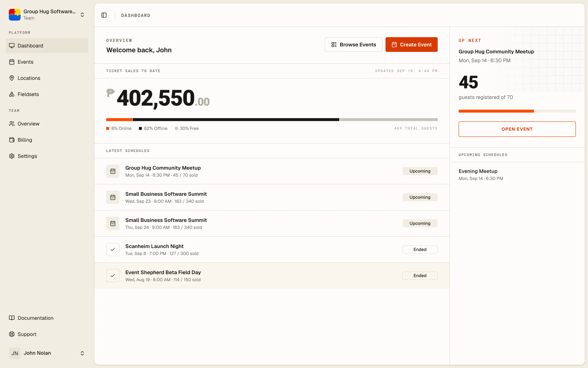Click the Billing wallet icon
This screenshot has height=368, width=588.
12,140
